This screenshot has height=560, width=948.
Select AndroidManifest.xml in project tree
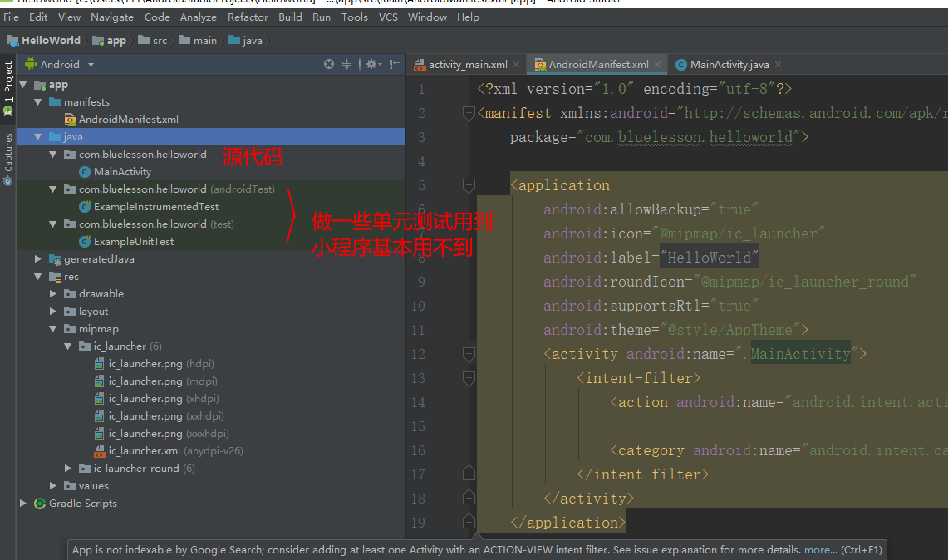[121, 120]
